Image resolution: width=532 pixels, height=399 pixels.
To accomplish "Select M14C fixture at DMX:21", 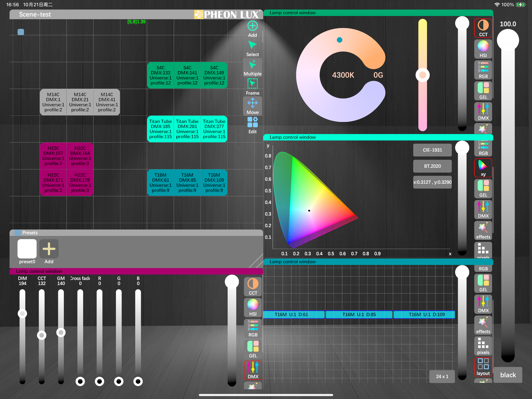I will (80, 102).
